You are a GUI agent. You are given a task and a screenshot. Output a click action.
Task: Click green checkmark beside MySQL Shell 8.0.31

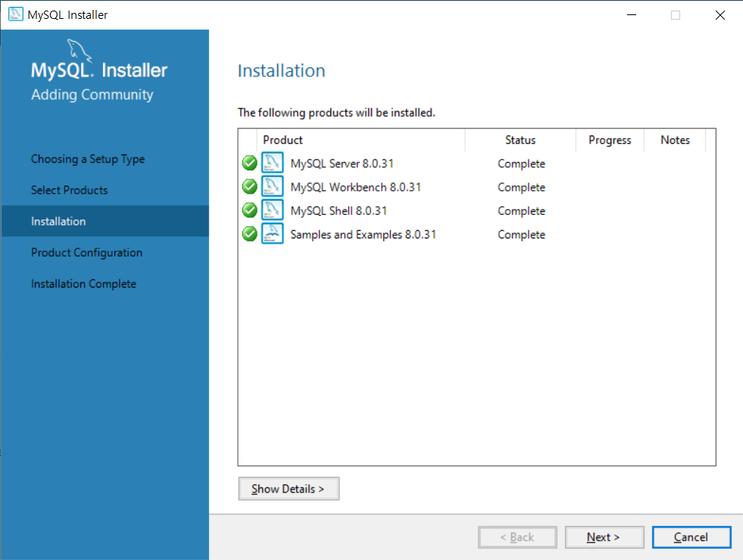tap(249, 210)
